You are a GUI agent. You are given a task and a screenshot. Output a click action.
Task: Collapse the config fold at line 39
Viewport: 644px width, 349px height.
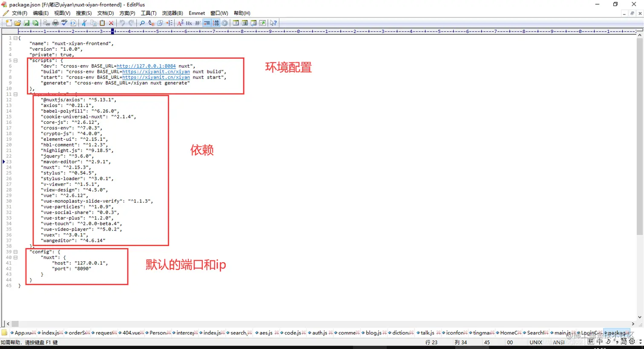pos(15,252)
